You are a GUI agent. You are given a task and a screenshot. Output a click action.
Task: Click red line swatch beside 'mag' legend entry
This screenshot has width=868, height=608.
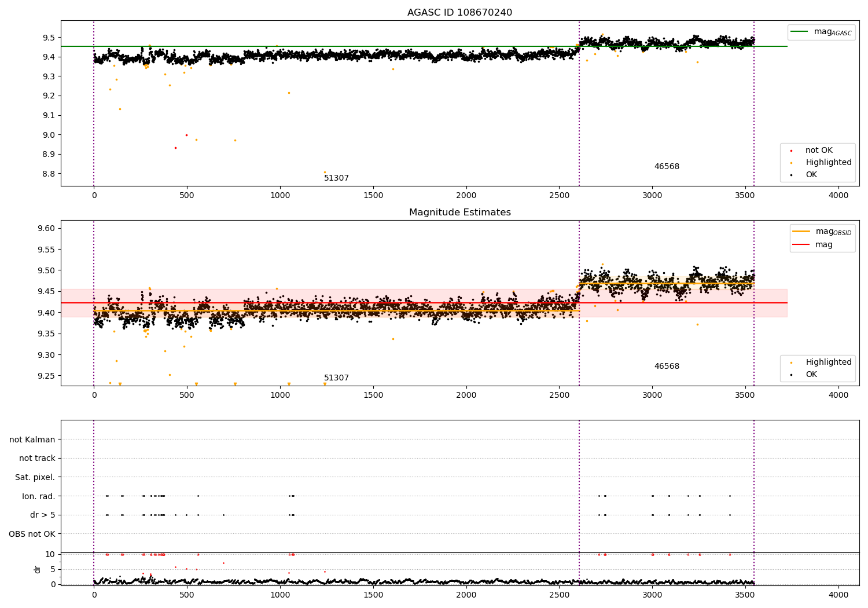[801, 245]
